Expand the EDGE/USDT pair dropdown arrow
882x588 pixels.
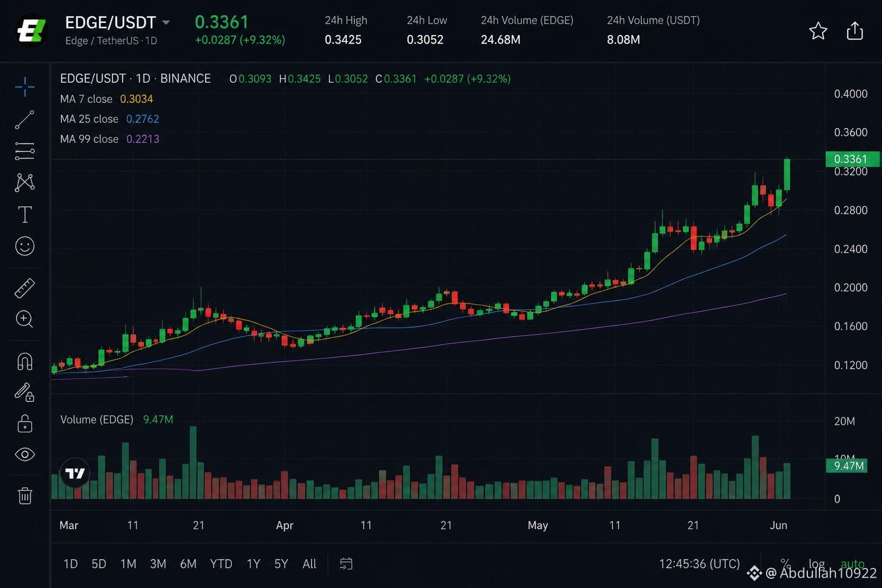point(166,22)
